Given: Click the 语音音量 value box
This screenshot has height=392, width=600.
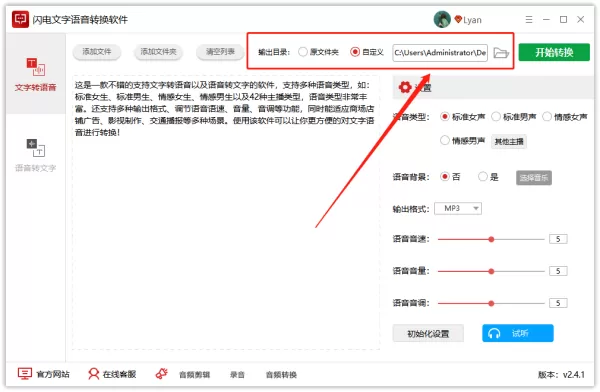Looking at the screenshot, I should click(558, 271).
